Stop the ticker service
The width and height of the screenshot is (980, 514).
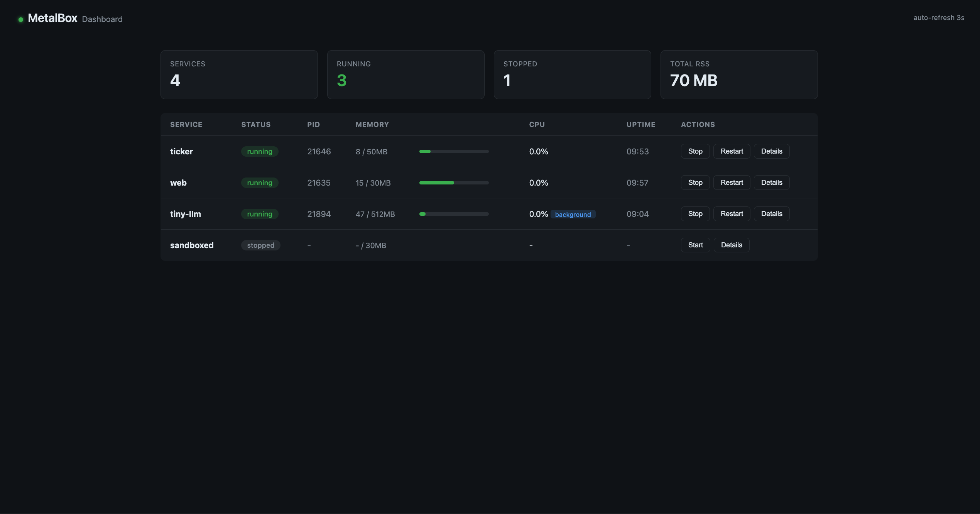695,151
